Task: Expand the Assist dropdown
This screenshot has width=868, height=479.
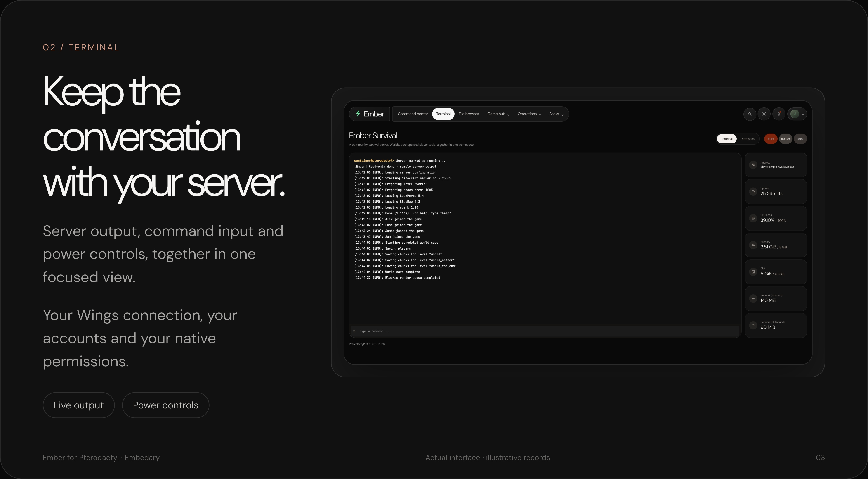Action: [x=556, y=114]
